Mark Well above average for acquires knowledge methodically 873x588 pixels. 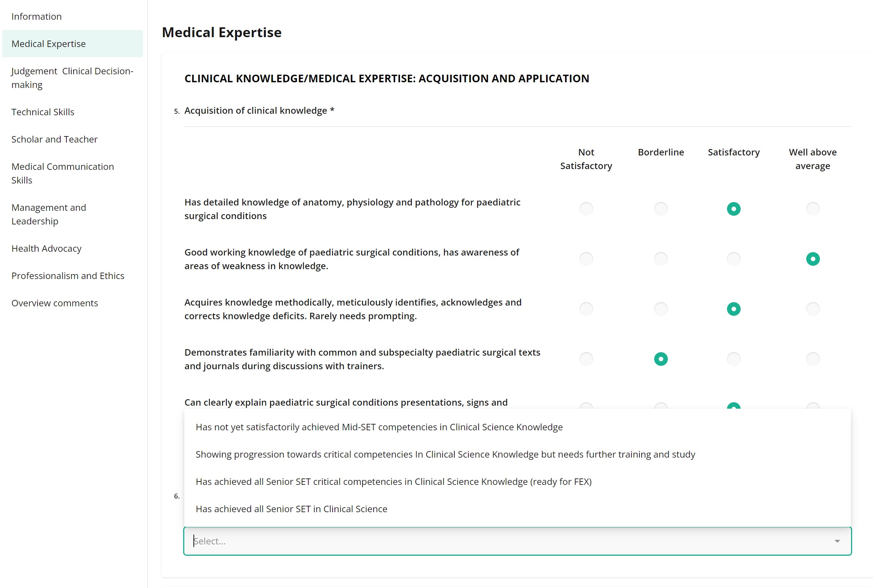point(813,309)
